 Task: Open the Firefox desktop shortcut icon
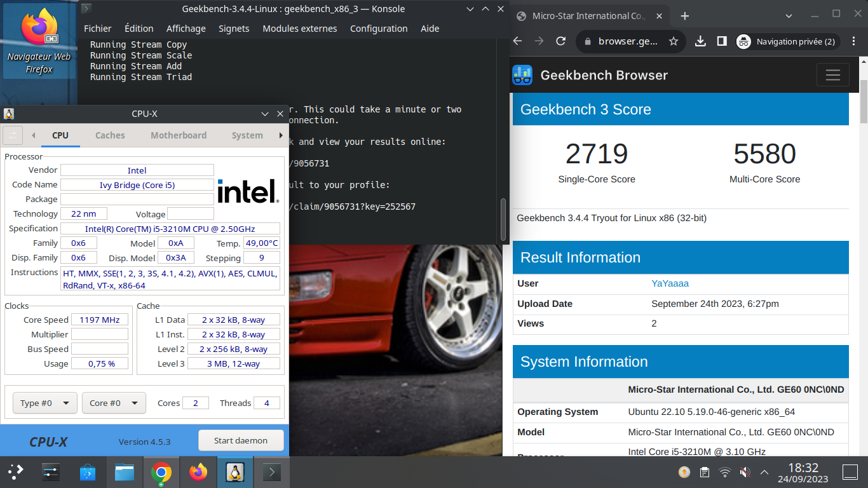tap(39, 41)
